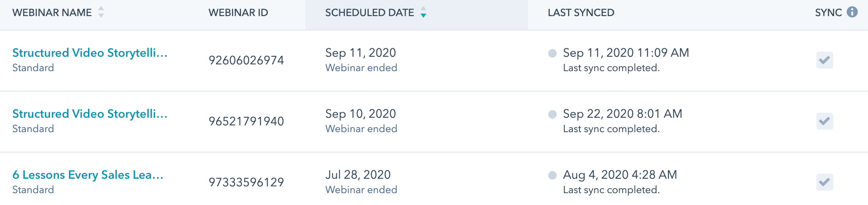Click status dot for Aug 4 sync
This screenshot has width=868, height=205.
[x=552, y=175]
